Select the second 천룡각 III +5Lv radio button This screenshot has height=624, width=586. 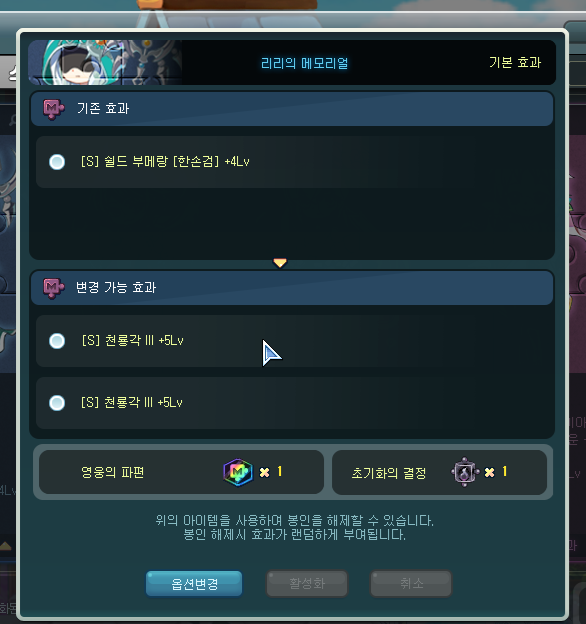click(x=57, y=403)
